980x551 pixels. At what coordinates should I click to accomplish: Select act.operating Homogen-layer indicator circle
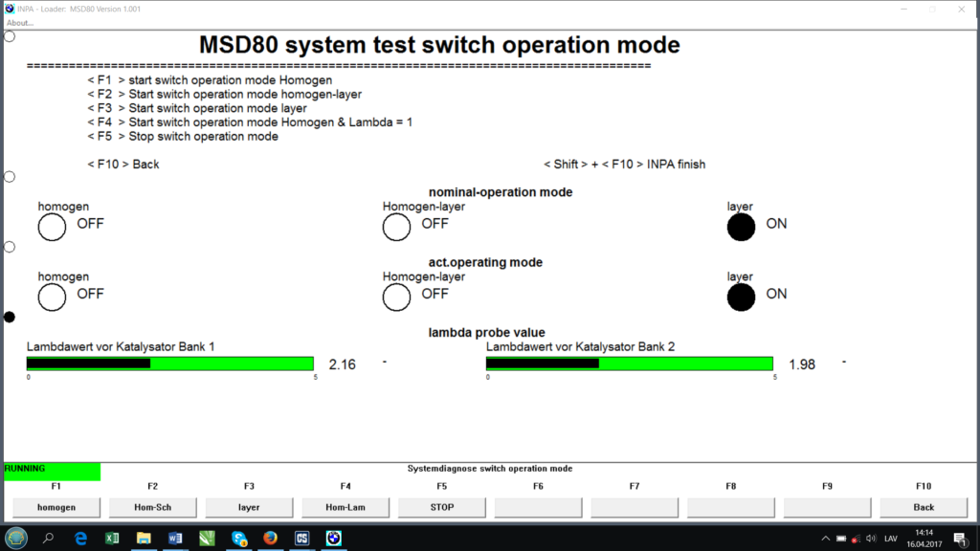[x=396, y=297]
